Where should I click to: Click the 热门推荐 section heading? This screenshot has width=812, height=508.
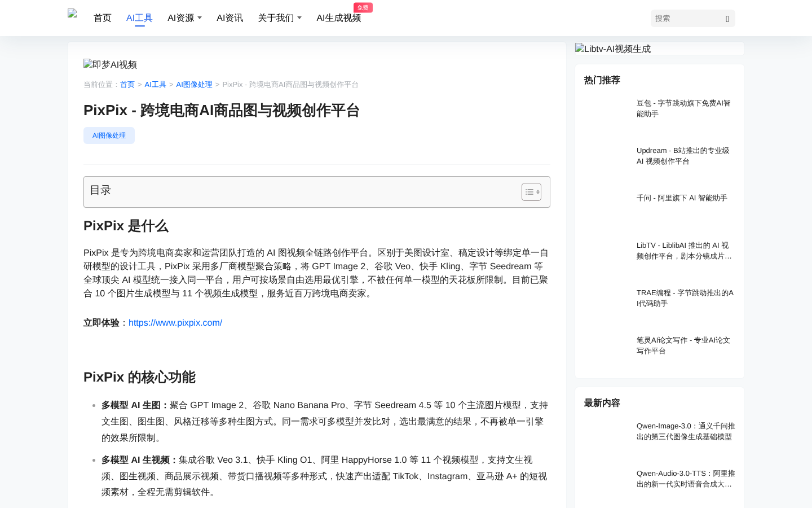[602, 80]
